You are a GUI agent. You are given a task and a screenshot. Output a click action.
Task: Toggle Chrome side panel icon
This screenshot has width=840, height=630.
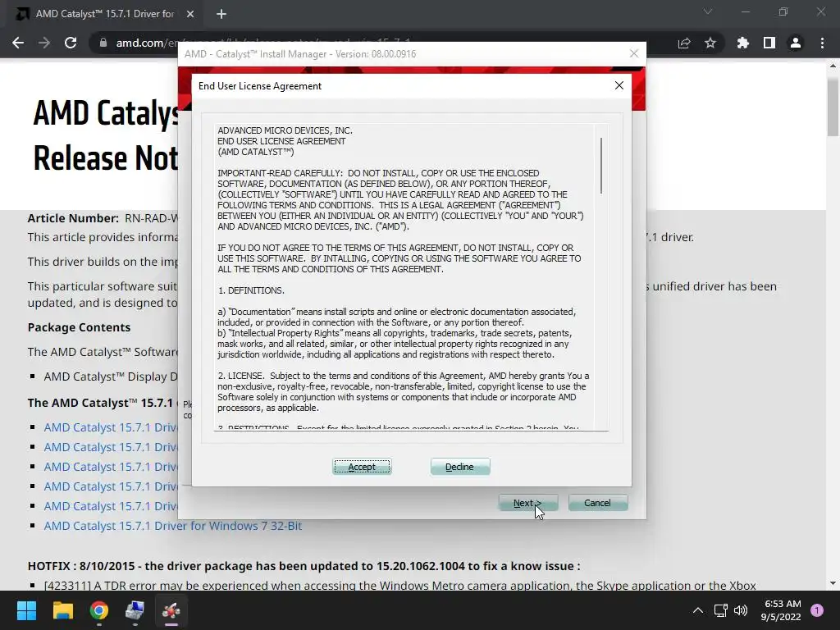point(769,43)
